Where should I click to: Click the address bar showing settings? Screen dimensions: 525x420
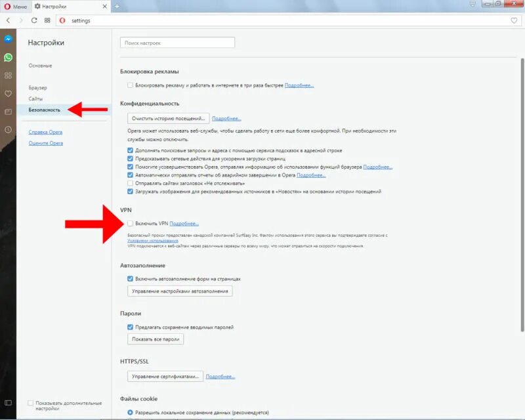(288, 20)
